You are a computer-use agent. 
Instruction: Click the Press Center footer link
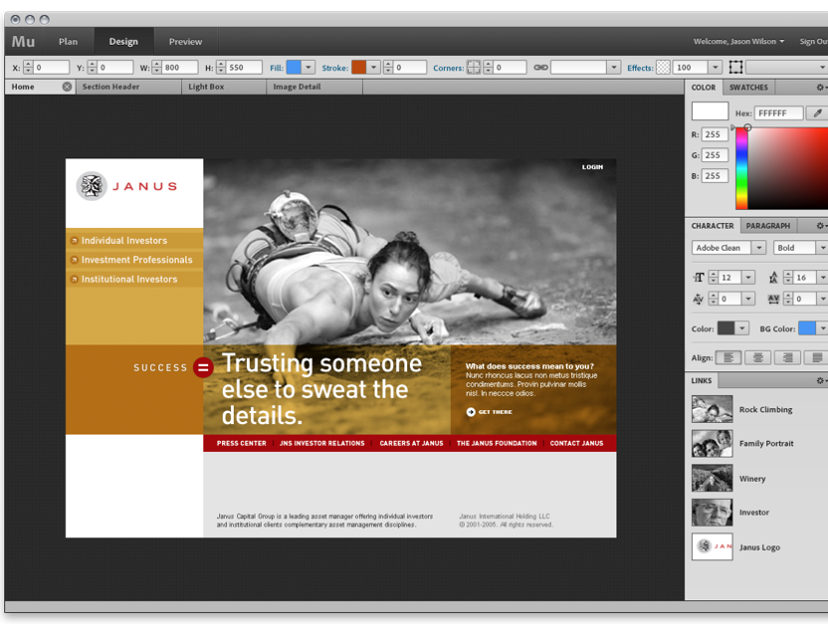pos(241,443)
